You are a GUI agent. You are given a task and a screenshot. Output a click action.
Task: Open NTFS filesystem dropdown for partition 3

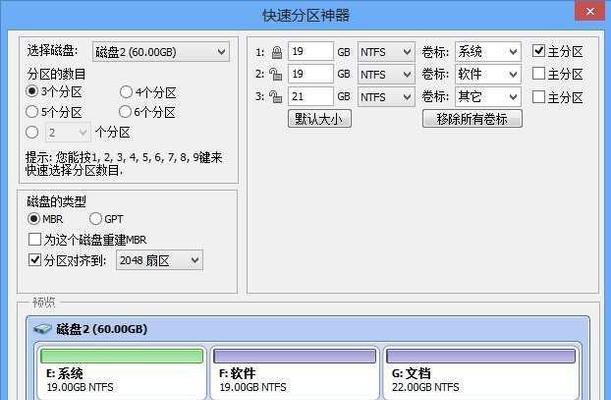386,97
